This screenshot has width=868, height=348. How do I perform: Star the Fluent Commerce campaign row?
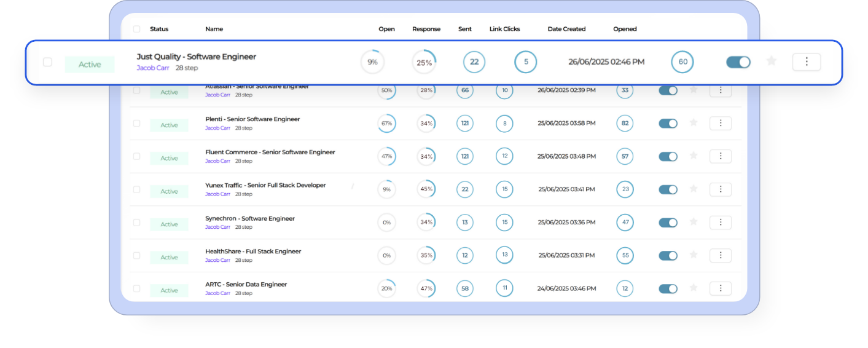(x=694, y=156)
